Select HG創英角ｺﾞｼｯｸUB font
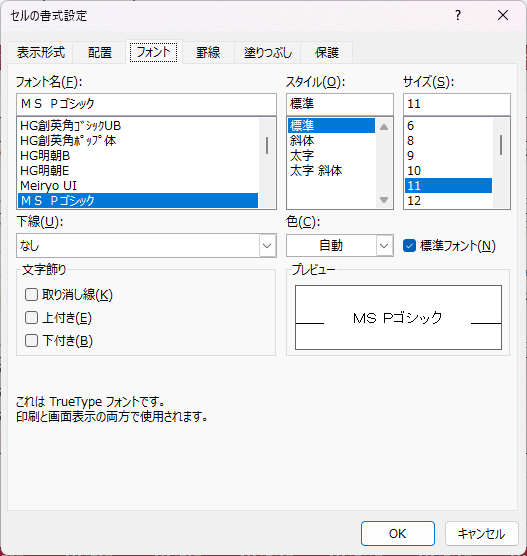 pyautogui.click(x=138, y=126)
